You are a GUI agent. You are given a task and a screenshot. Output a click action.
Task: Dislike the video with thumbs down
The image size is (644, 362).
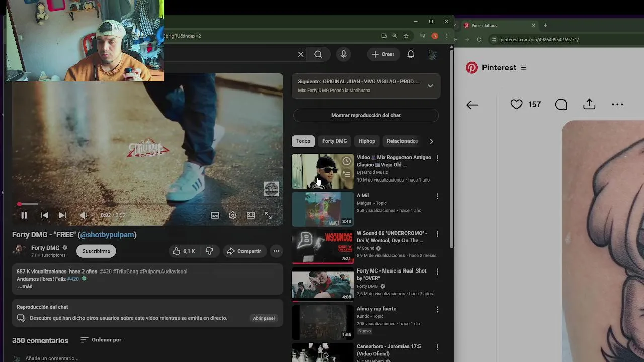coord(209,251)
